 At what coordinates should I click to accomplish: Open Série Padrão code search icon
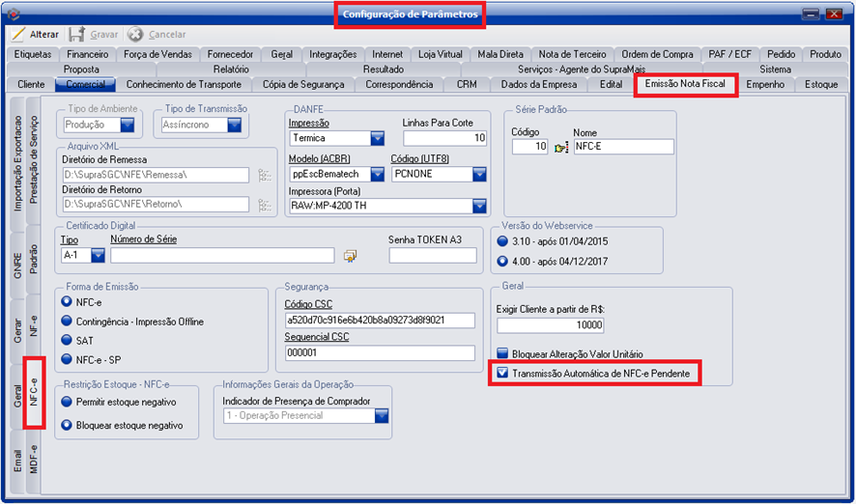pos(560,147)
